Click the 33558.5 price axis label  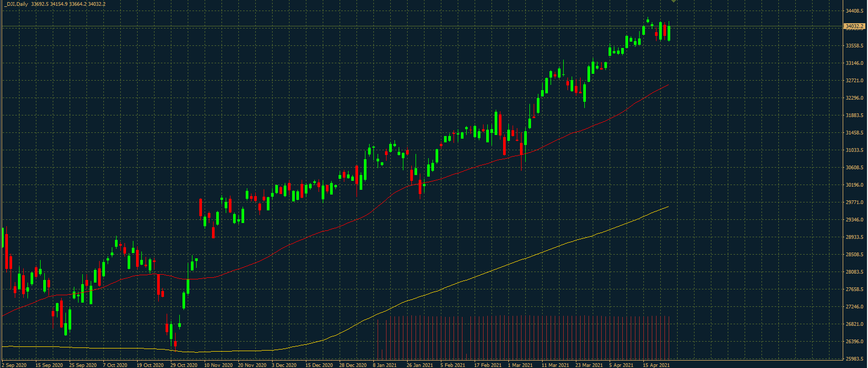point(855,46)
